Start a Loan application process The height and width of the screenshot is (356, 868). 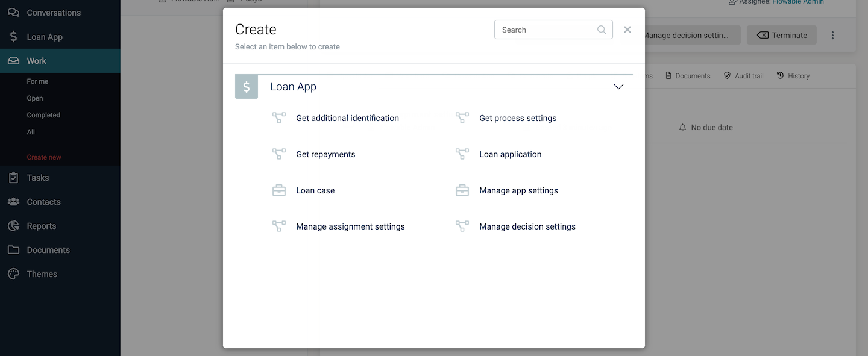pos(510,154)
